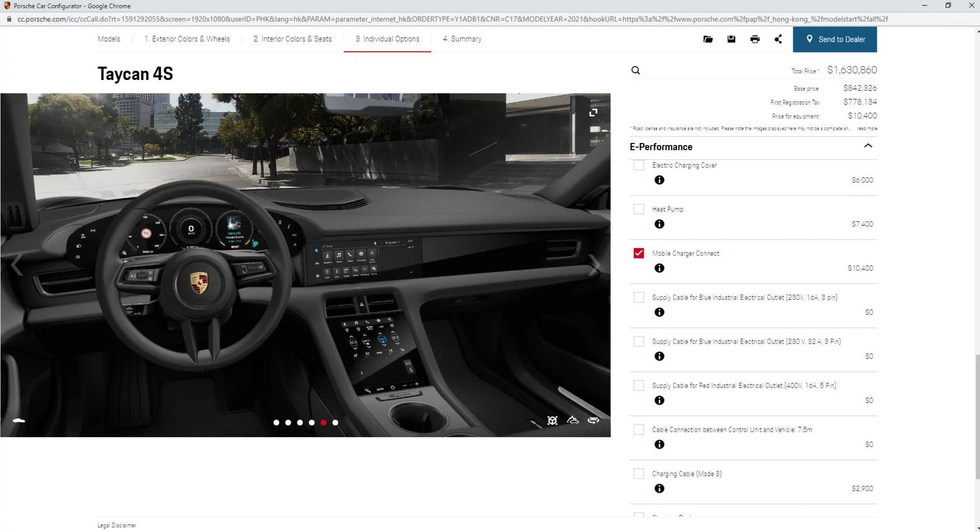
Task: Switch to exterior car view icon
Action: click(573, 420)
